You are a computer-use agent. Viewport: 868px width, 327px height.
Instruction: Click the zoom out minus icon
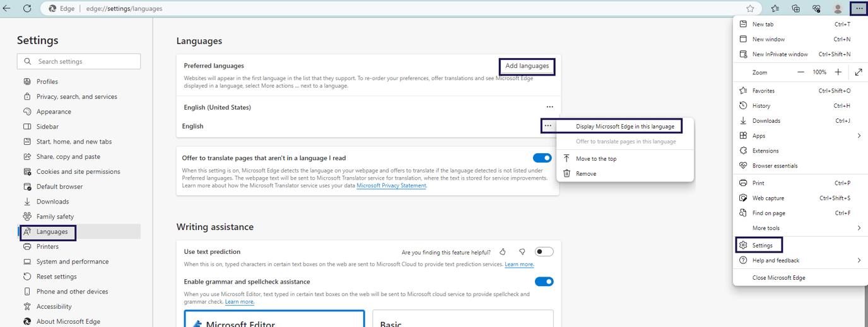coord(801,72)
